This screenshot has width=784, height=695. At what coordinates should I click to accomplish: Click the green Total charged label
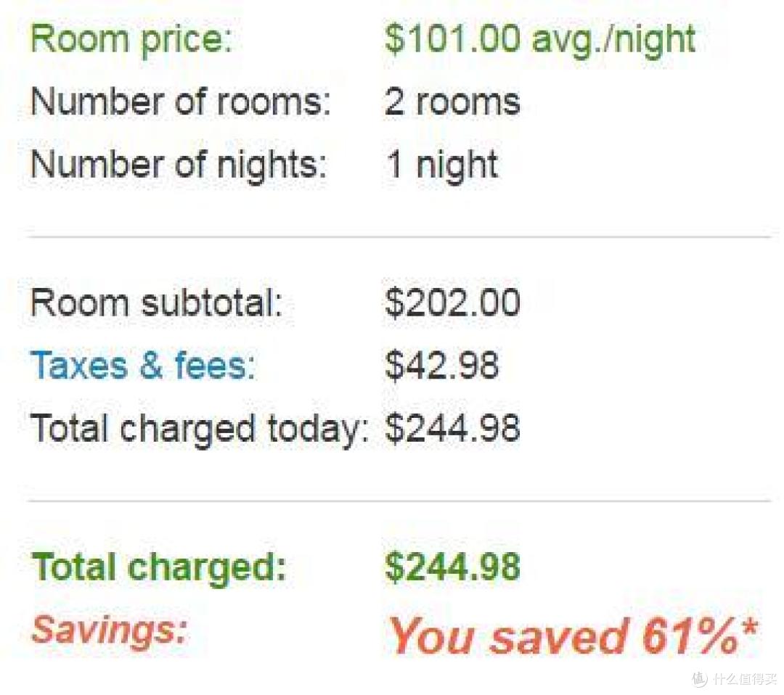click(158, 567)
